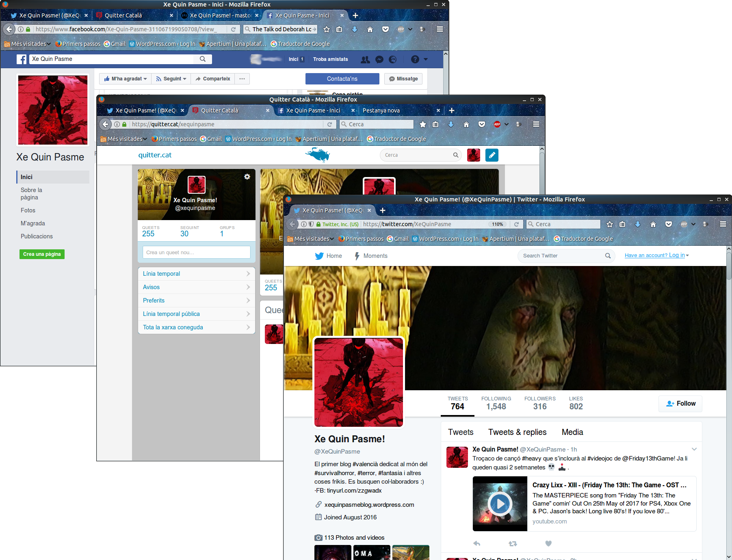Click Twitter profile avatar image
The image size is (732, 560).
359,382
